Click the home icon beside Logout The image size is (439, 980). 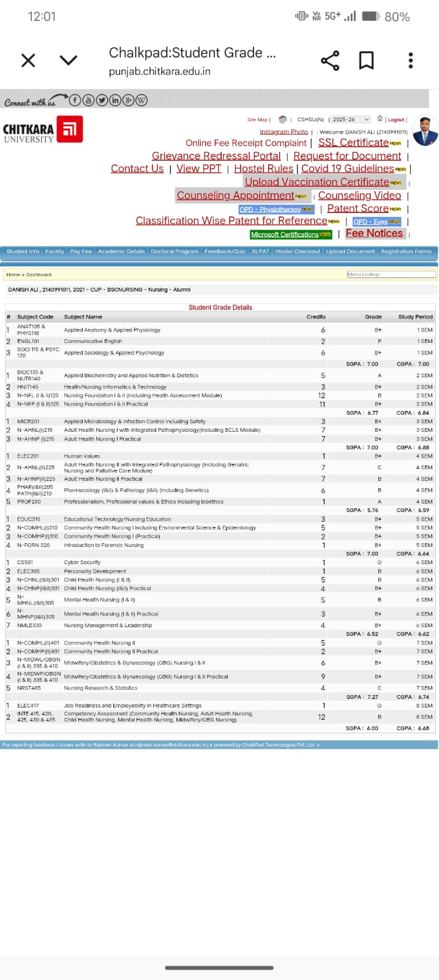(x=380, y=119)
